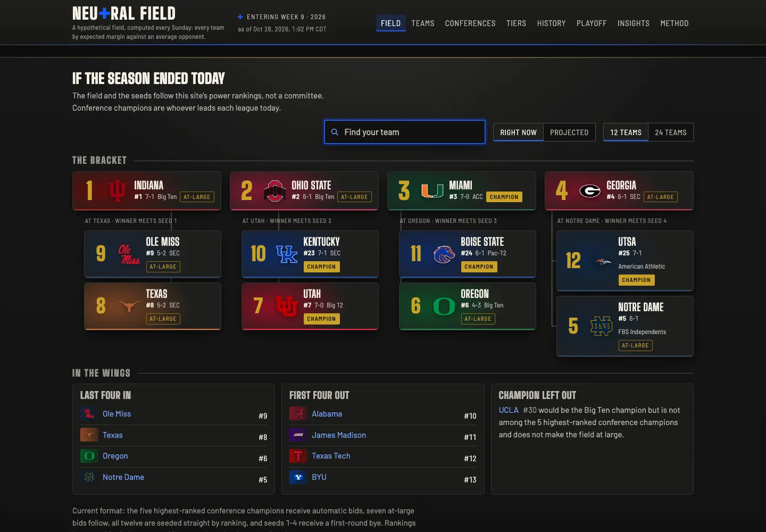Viewport: 766px width, 532px height.
Task: Open the UCLA link in Champion Left Out
Action: click(x=509, y=410)
